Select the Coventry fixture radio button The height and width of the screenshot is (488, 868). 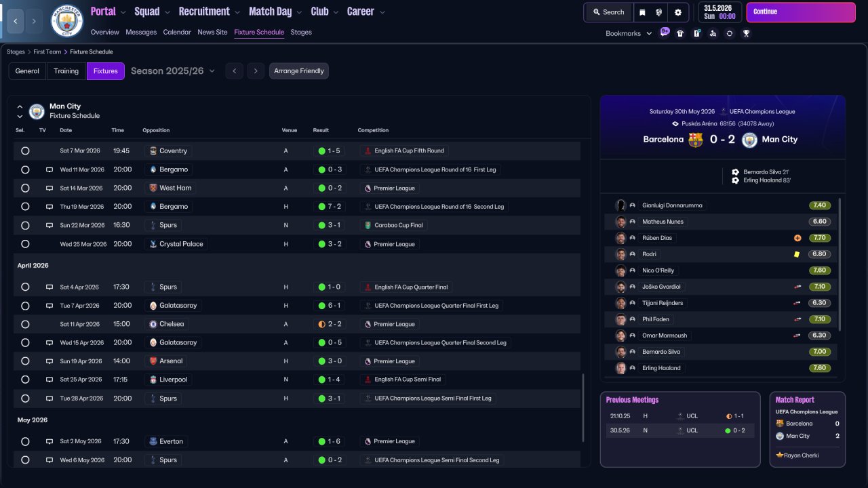pos(25,150)
